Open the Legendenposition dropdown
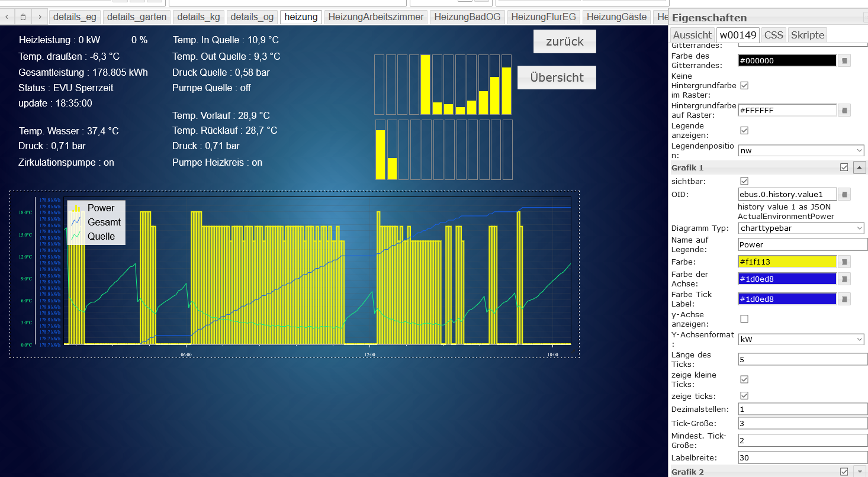The image size is (868, 477). [801, 150]
